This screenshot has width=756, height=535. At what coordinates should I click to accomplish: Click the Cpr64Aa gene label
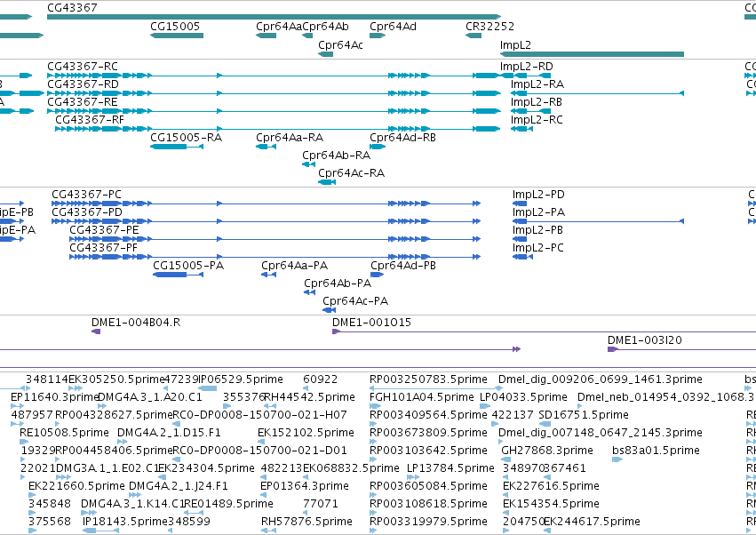279,26
